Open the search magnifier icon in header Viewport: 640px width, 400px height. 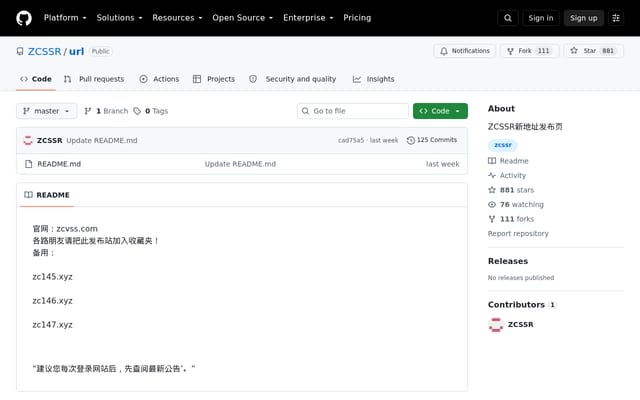click(508, 18)
